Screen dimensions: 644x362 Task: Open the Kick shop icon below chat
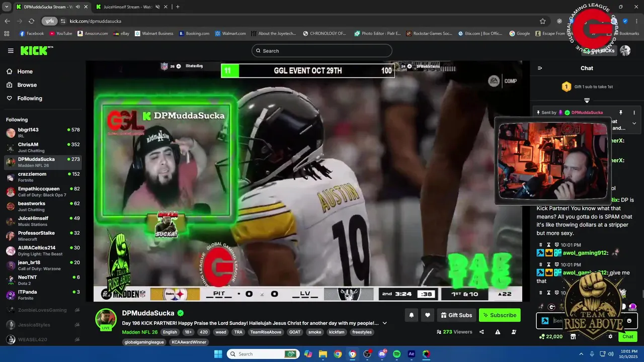tap(573, 336)
